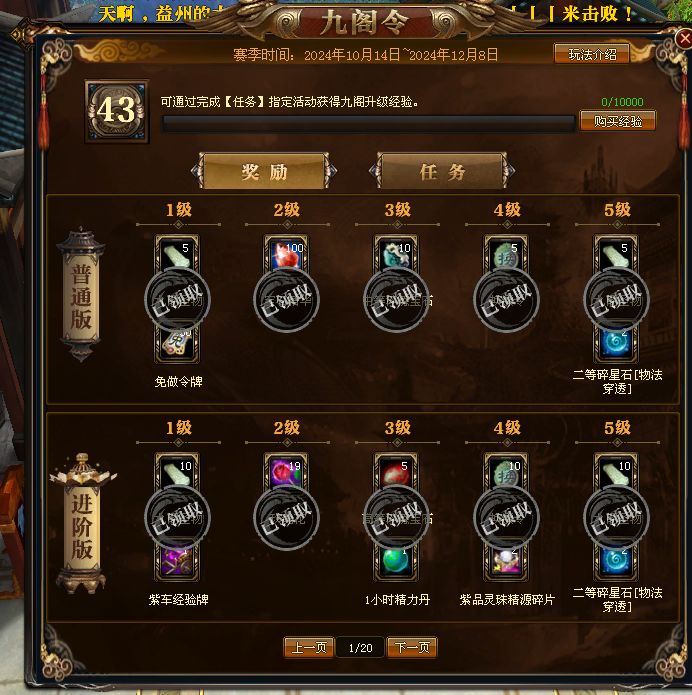Click the 进阶版 2级 purple rose reward
Viewport: 692px width, 695px height.
286,472
